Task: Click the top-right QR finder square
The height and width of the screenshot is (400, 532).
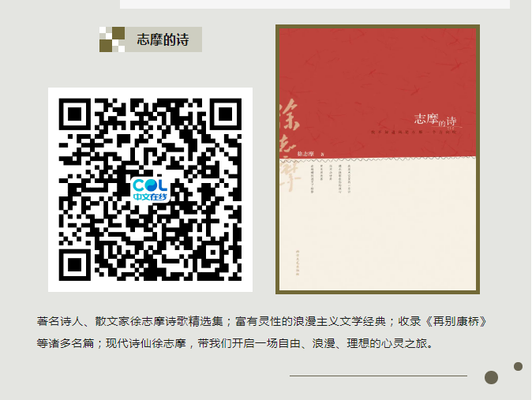Action: click(226, 114)
